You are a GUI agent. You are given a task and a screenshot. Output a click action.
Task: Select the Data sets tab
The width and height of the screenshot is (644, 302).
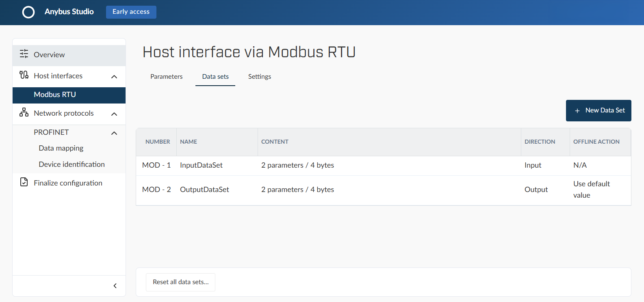pos(215,77)
